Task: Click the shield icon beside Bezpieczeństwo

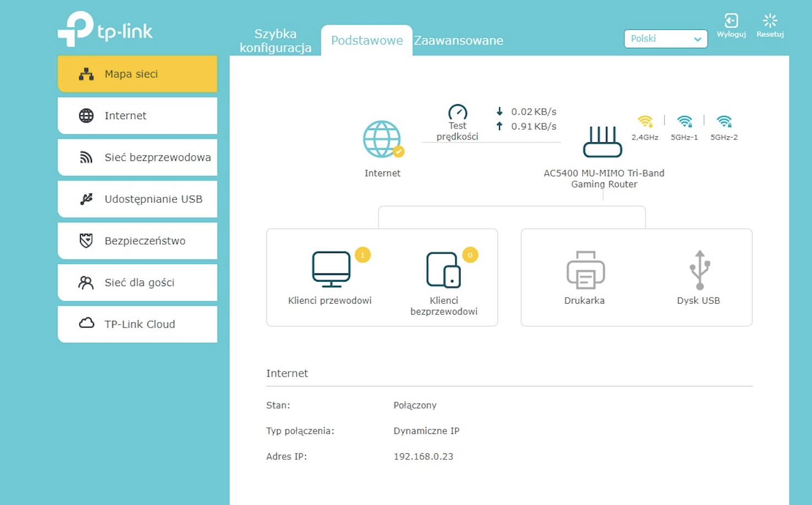Action: (x=86, y=241)
